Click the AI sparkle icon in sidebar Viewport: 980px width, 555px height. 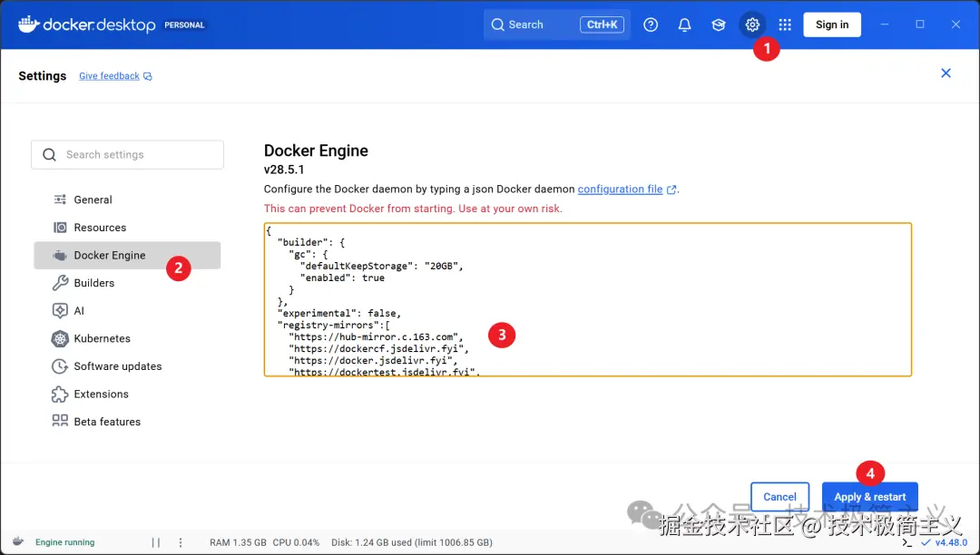(60, 310)
